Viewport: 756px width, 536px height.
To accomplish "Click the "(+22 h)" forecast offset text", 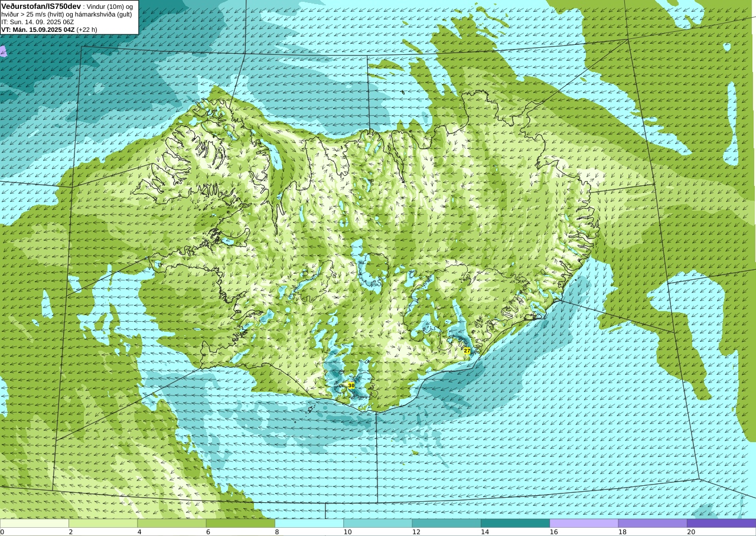I will (87, 30).
